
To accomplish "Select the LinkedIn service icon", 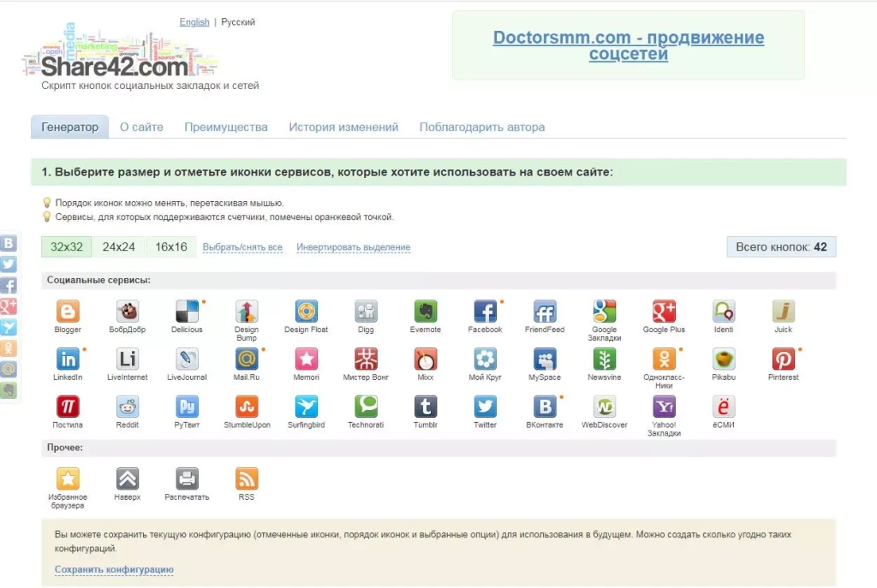I will pyautogui.click(x=68, y=359).
